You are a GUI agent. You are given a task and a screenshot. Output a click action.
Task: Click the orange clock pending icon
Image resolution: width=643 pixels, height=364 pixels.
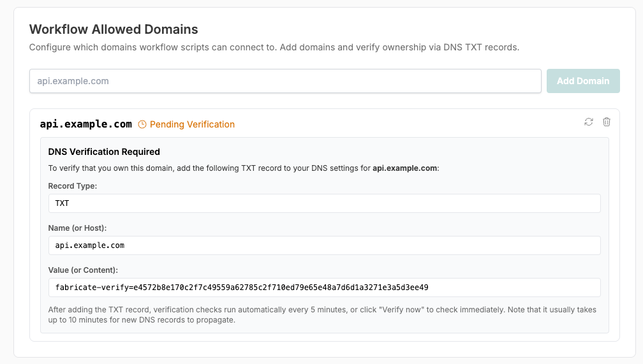pos(142,124)
